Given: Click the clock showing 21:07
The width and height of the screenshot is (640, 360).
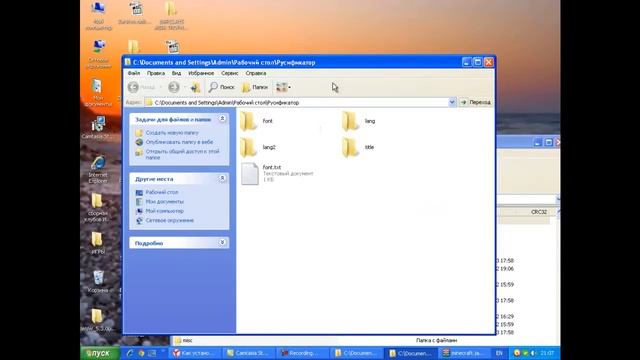Looking at the screenshot, I should 547,353.
